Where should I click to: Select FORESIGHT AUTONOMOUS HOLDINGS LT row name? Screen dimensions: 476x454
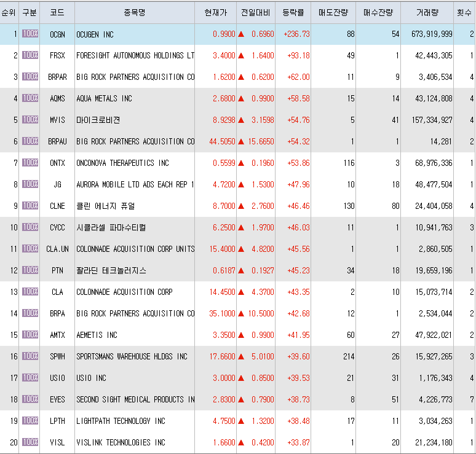click(x=135, y=55)
